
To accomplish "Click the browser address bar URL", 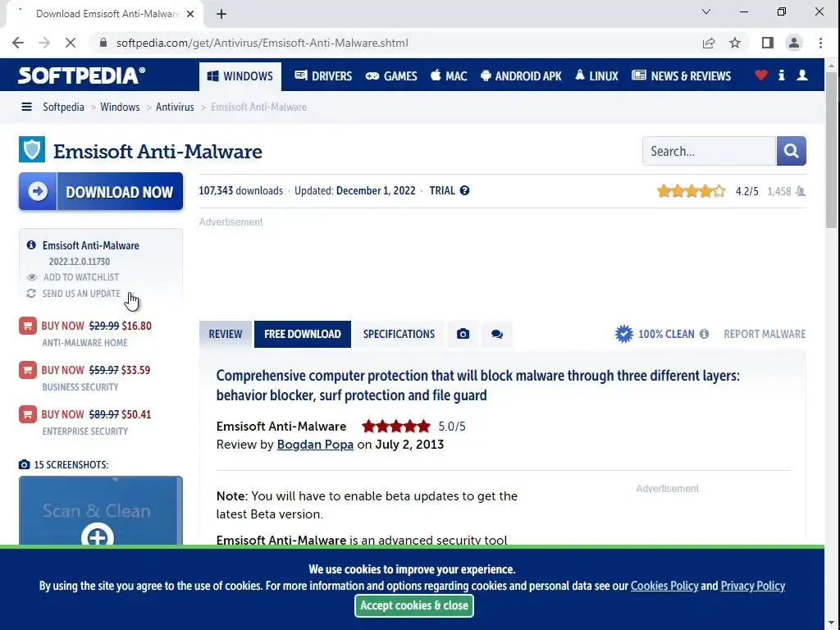I will (x=262, y=43).
